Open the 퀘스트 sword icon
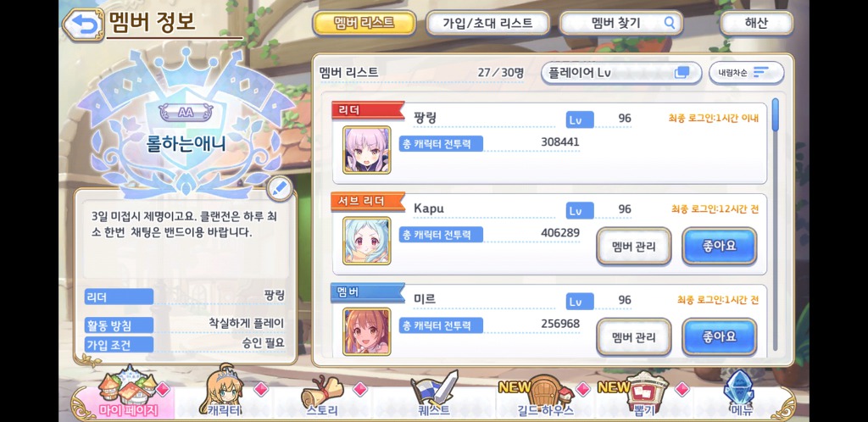The image size is (868, 422). 434,394
